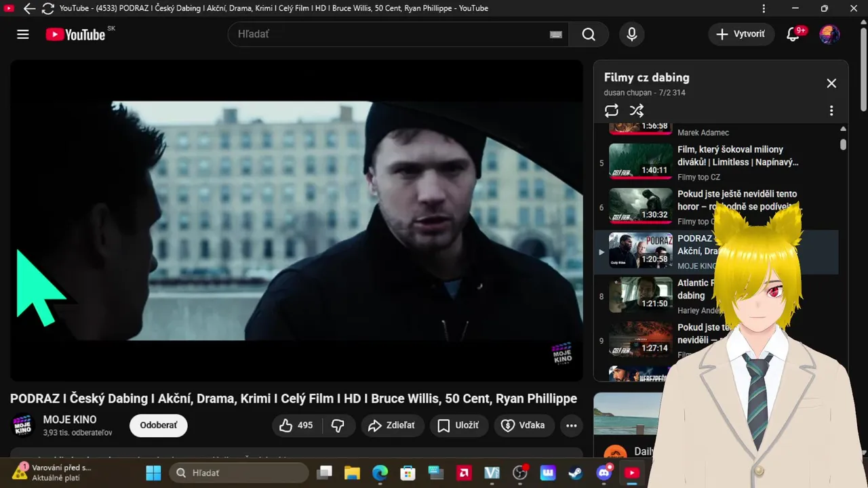Open File Explorer from taskbar
Viewport: 868px width, 488px height.
[x=351, y=472]
